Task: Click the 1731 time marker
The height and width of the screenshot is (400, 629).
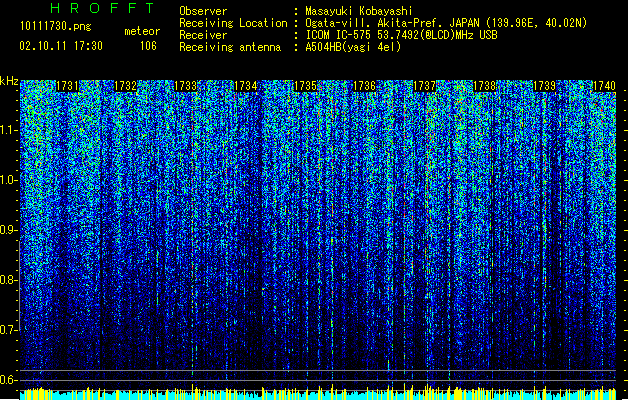Action: [x=67, y=86]
